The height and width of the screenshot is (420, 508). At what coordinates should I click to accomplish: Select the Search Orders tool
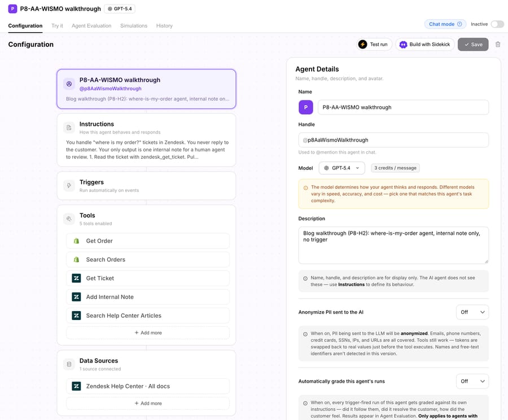click(x=148, y=260)
